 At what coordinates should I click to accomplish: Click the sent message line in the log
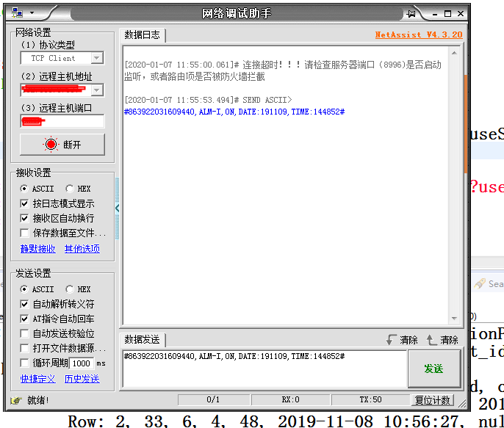pyautogui.click(x=234, y=112)
